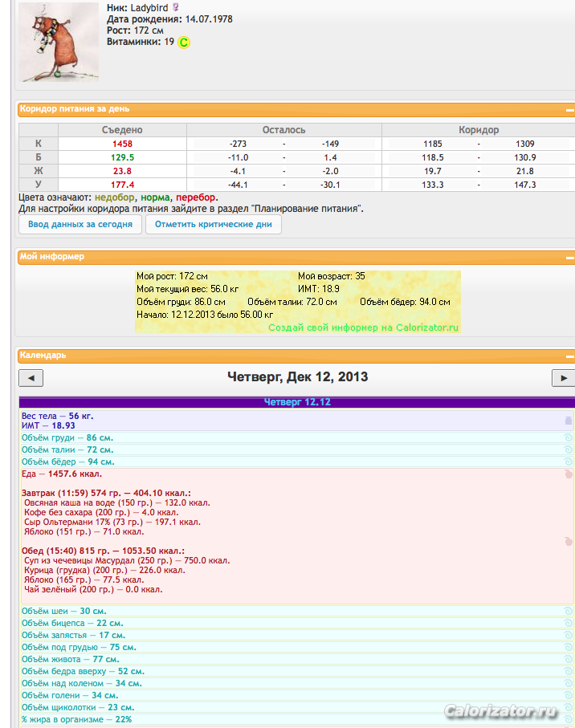575x728 pixels.
Task: Click the Осталось column header
Action: pos(283,130)
